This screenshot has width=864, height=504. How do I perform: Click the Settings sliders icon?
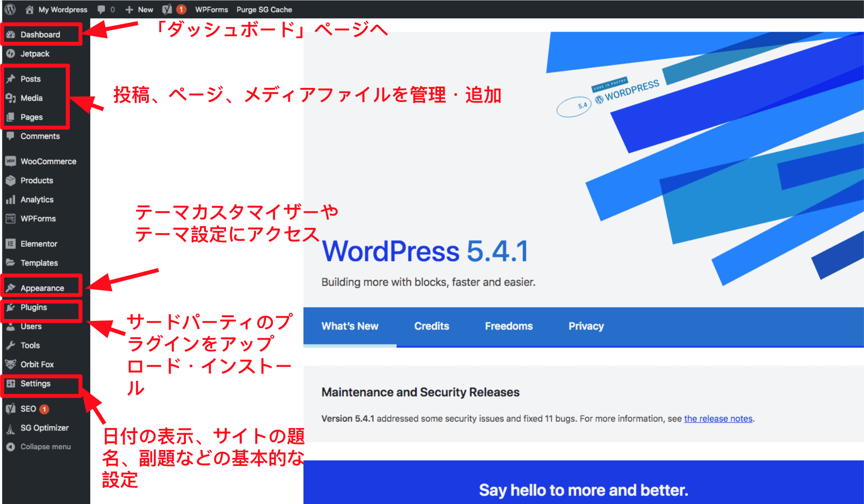coord(11,384)
